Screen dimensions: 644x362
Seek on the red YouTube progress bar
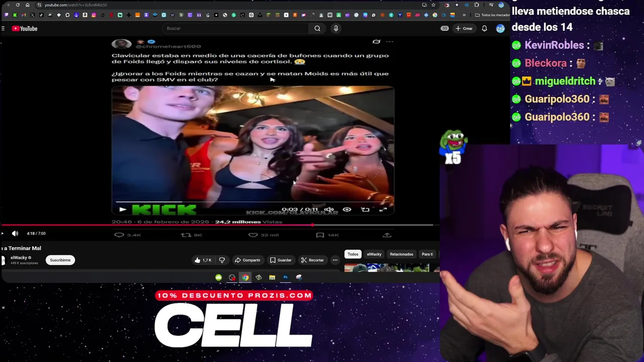216,225
